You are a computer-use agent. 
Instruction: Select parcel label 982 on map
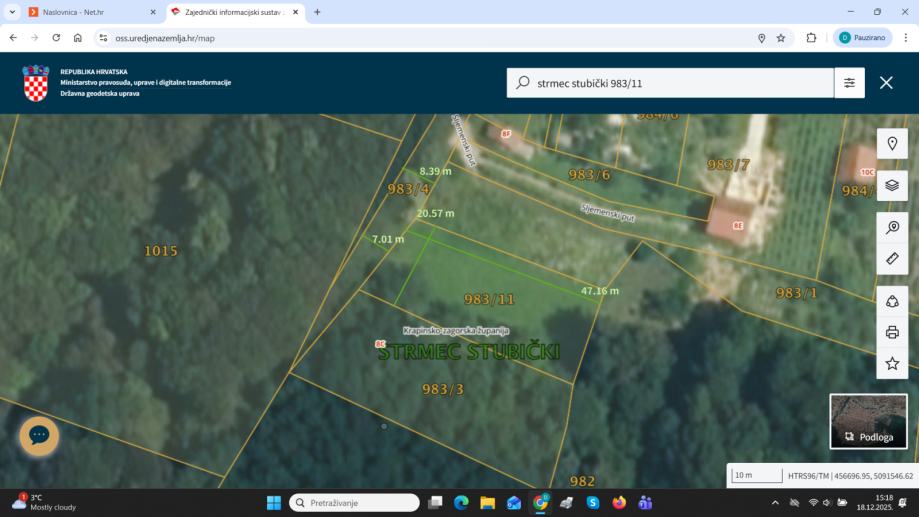[582, 481]
